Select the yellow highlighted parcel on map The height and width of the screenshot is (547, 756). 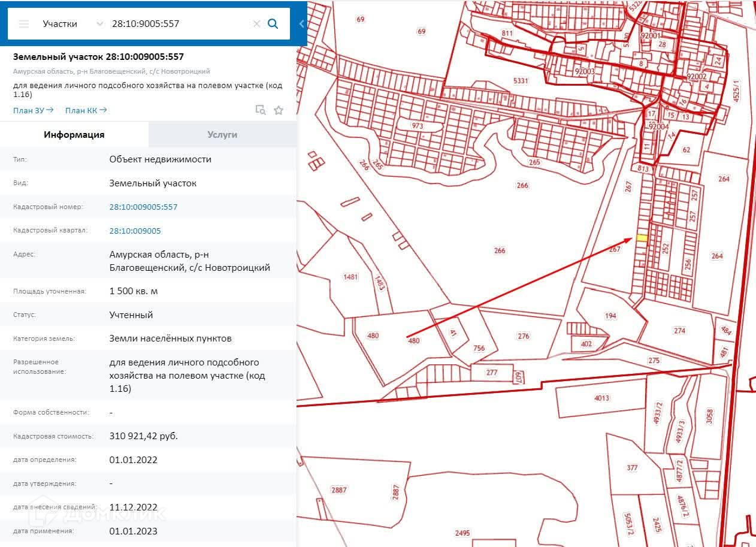click(642, 238)
